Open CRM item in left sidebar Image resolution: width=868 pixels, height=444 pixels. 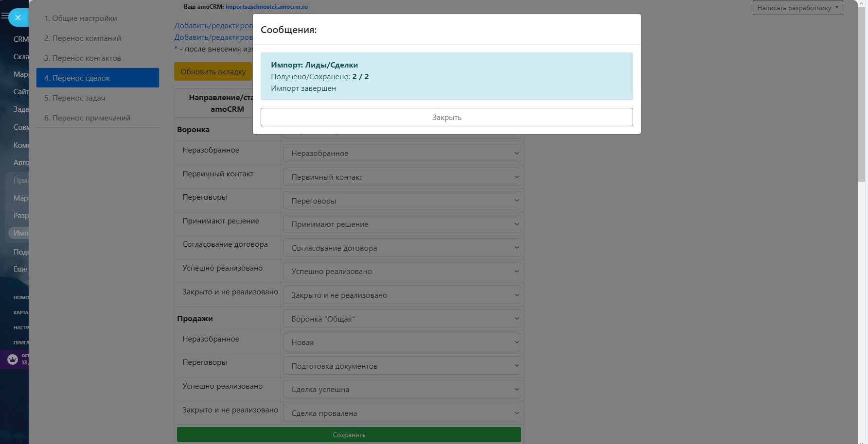point(20,39)
